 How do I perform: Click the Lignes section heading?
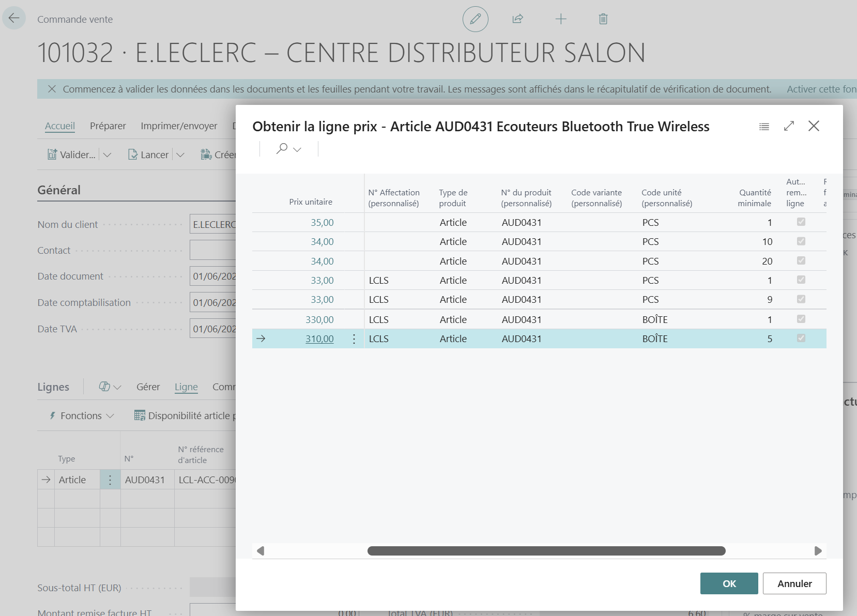pyautogui.click(x=53, y=387)
